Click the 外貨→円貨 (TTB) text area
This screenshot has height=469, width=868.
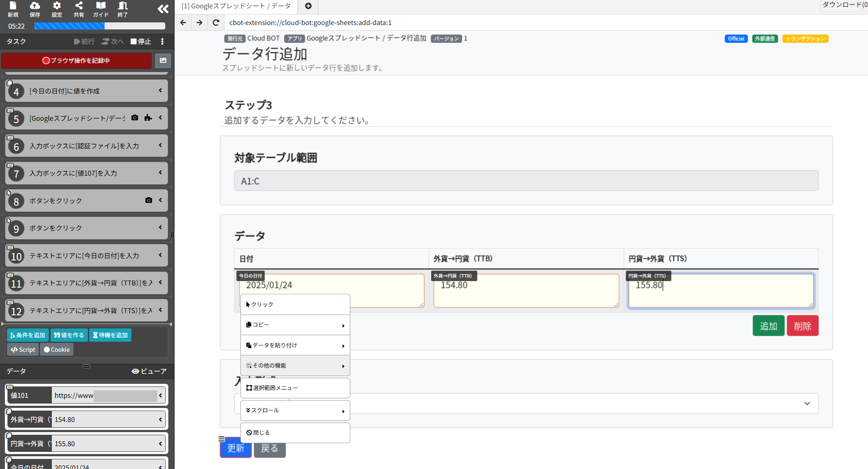click(526, 291)
